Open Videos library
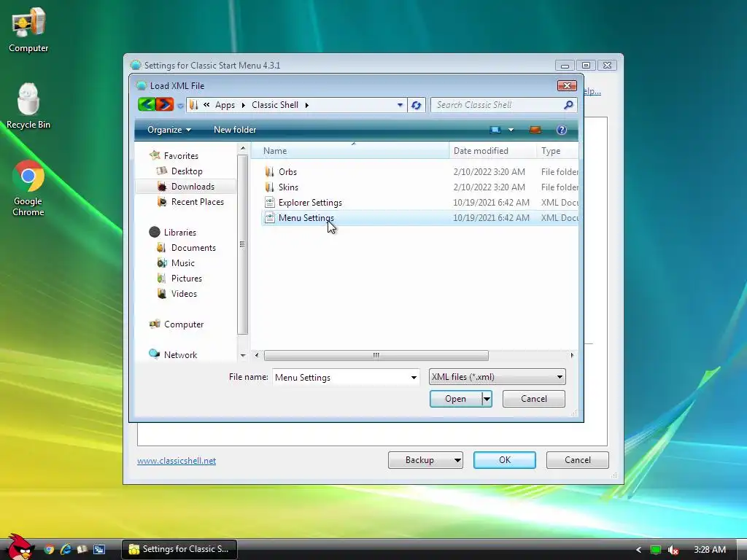Screen dimensions: 747x560 point(184,293)
